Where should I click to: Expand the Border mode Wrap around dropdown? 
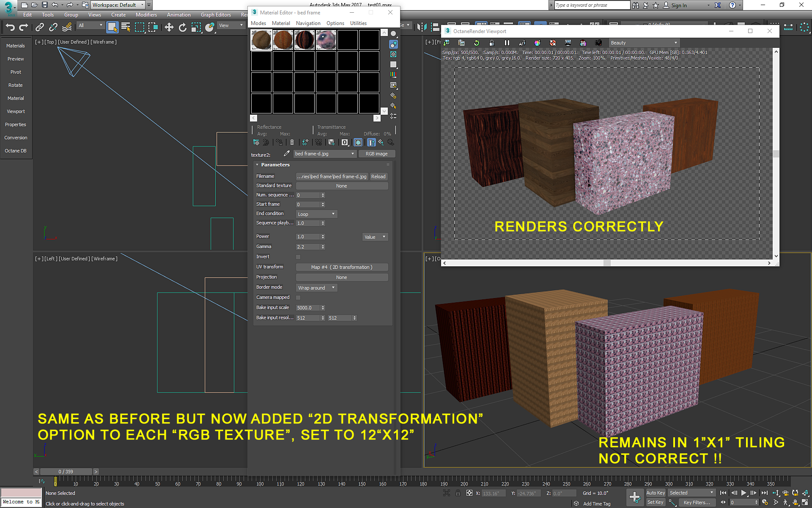(316, 288)
